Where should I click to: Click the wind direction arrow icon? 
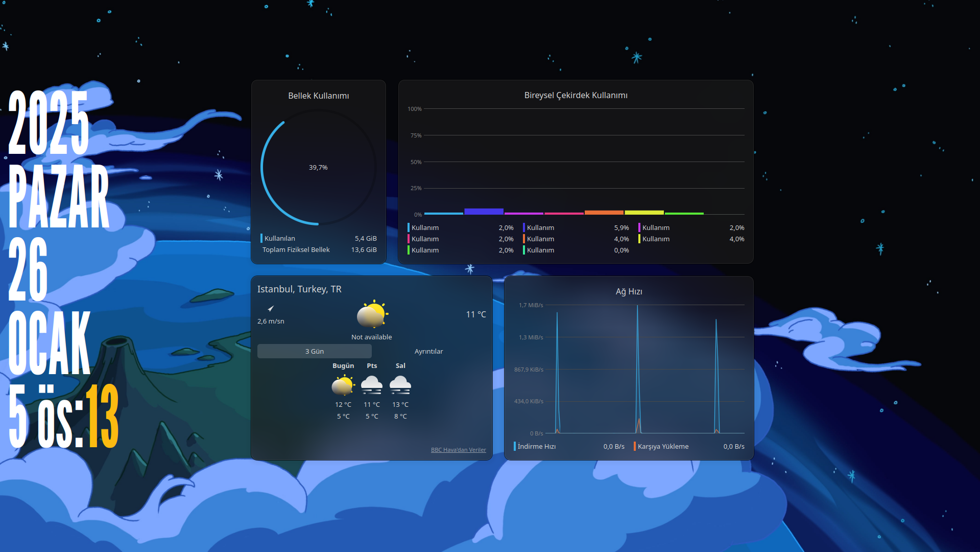click(271, 309)
